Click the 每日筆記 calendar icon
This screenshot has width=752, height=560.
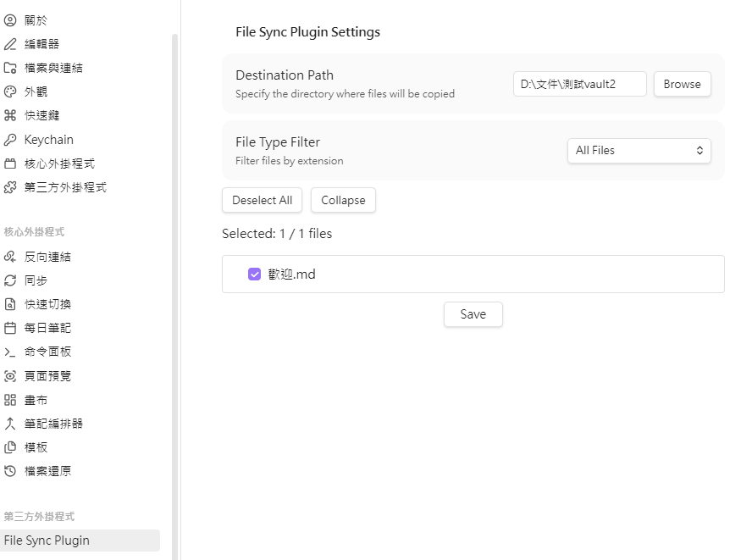(10, 328)
